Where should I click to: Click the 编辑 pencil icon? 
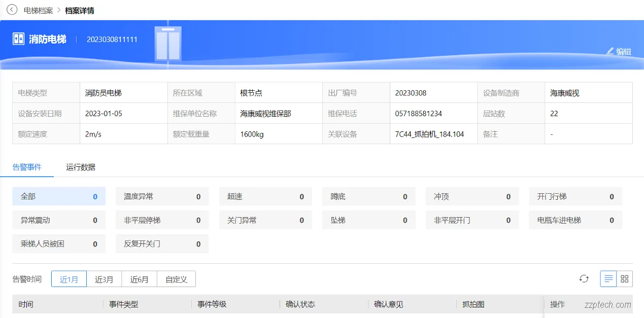[x=611, y=51]
